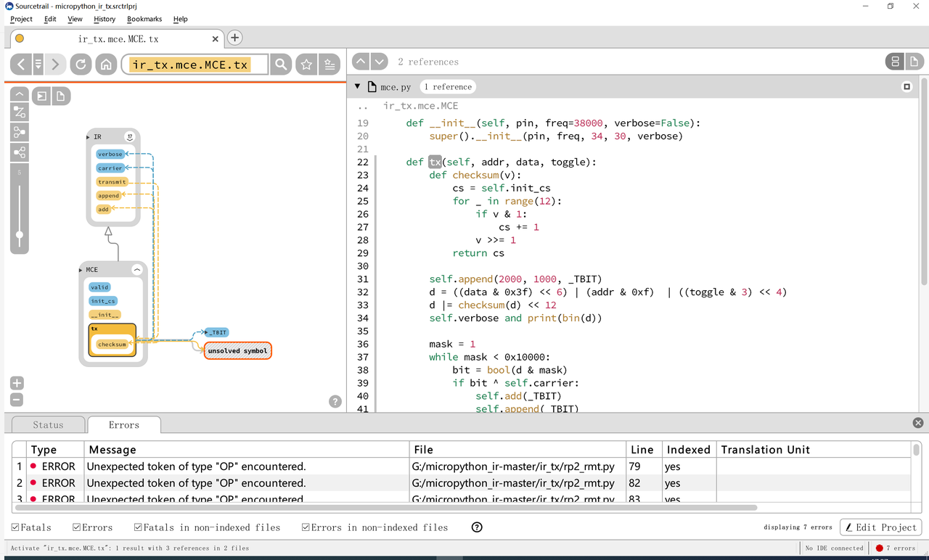Select the carrier member in IR node
Viewport: 929px width, 560px height.
(x=110, y=168)
